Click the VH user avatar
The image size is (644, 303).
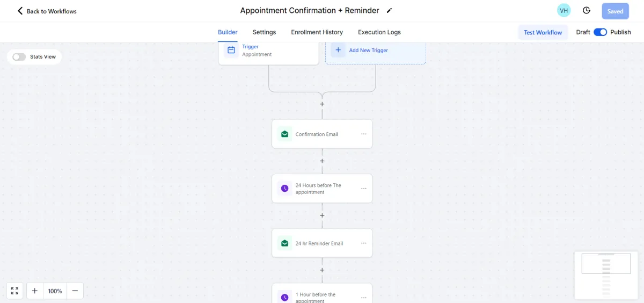564,11
